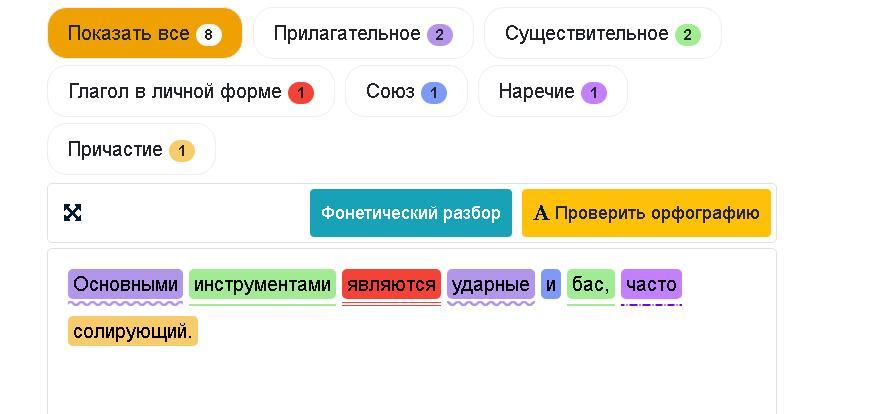Select the highlighted word "инструментами"
This screenshot has width=879, height=414.
pos(262,285)
